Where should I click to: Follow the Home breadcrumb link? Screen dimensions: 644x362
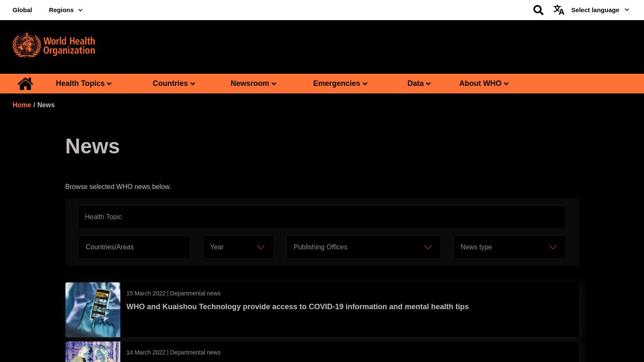22,105
